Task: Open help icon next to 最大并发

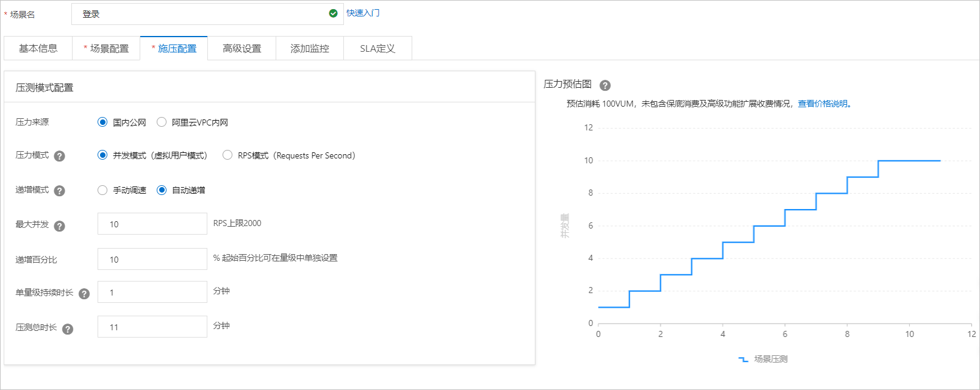Action: pos(59,226)
